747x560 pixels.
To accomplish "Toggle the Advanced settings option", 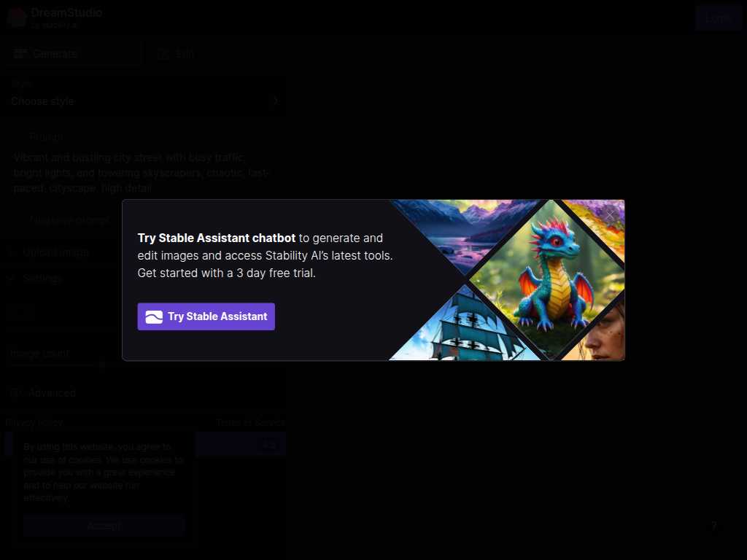I will tap(43, 393).
